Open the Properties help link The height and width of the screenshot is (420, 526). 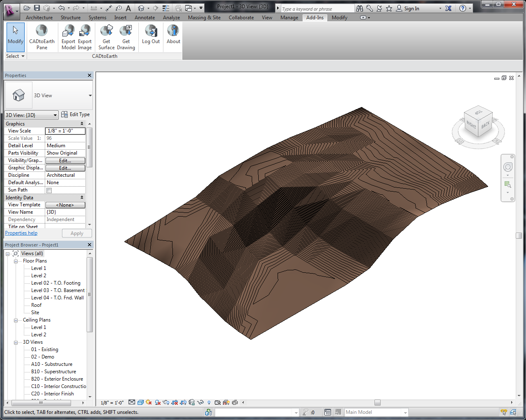(21, 233)
